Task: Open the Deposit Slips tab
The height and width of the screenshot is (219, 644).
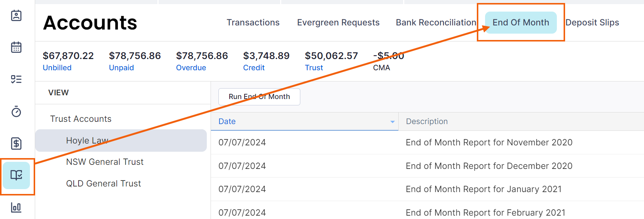Action: coord(592,22)
